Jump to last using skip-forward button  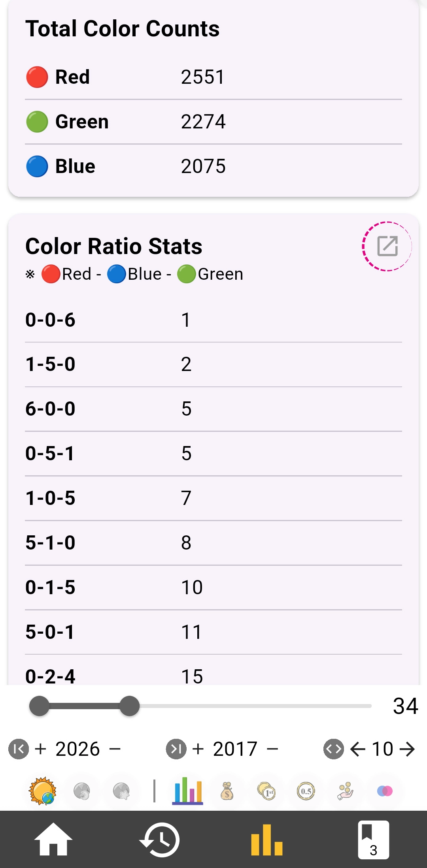[176, 749]
